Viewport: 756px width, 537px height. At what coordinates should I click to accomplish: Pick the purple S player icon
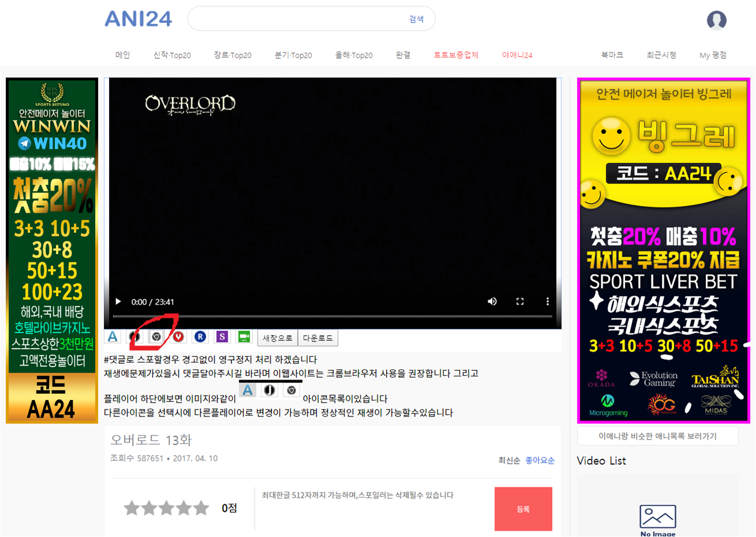click(x=222, y=336)
